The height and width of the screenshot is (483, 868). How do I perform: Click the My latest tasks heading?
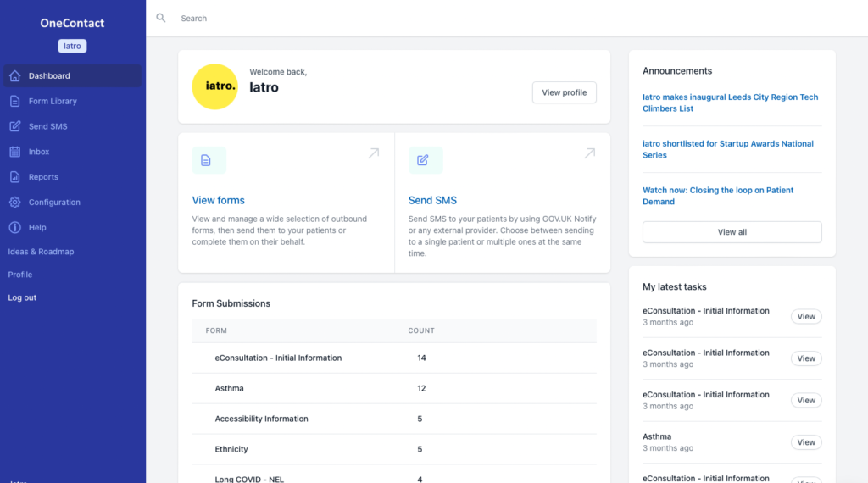click(674, 286)
